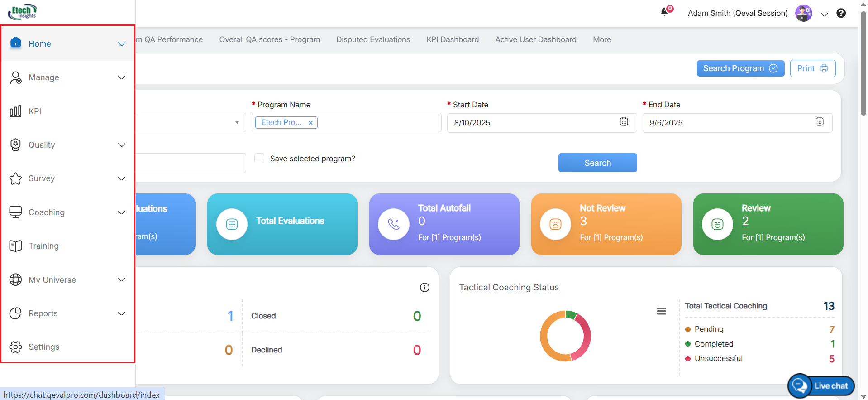This screenshot has width=868, height=400.
Task: Click the Settings gear in sidebar
Action: (x=16, y=347)
